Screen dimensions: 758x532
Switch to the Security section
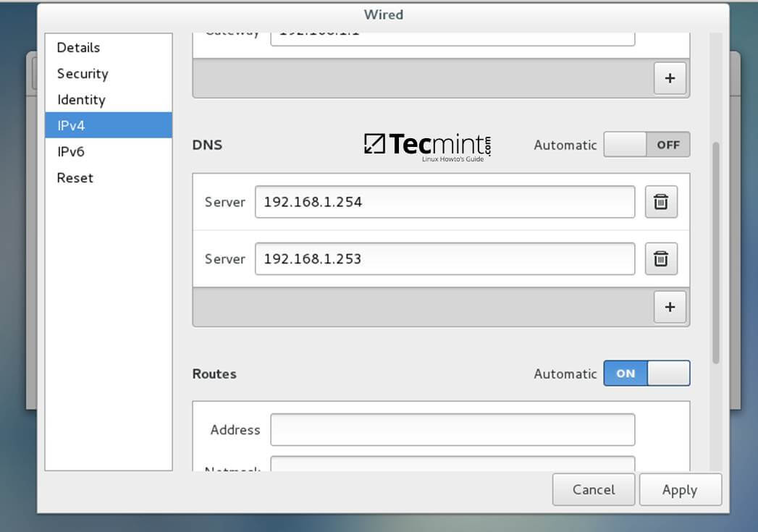(83, 74)
